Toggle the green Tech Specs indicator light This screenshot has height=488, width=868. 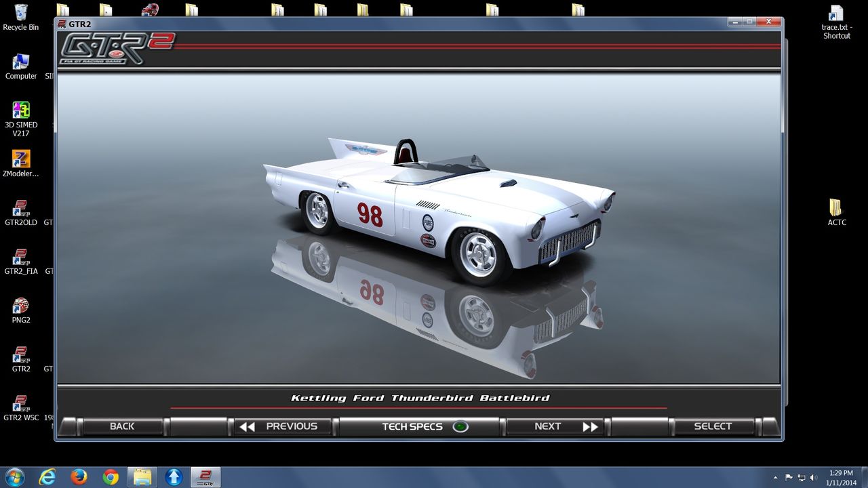[460, 427]
